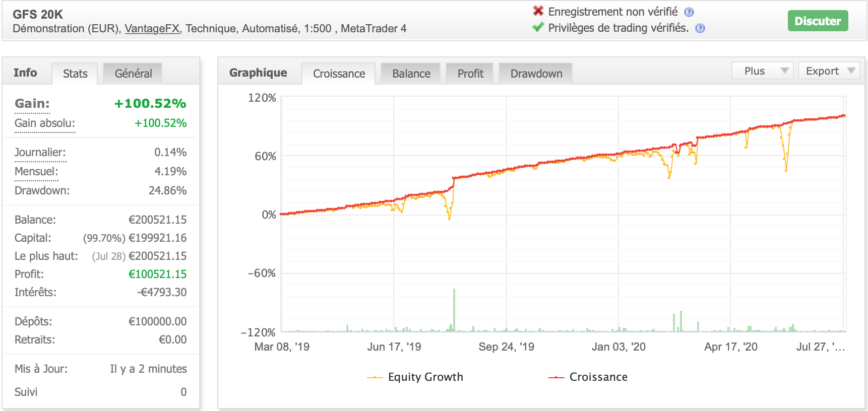
Task: Click the tall green volume bar in chart
Action: tap(454, 310)
